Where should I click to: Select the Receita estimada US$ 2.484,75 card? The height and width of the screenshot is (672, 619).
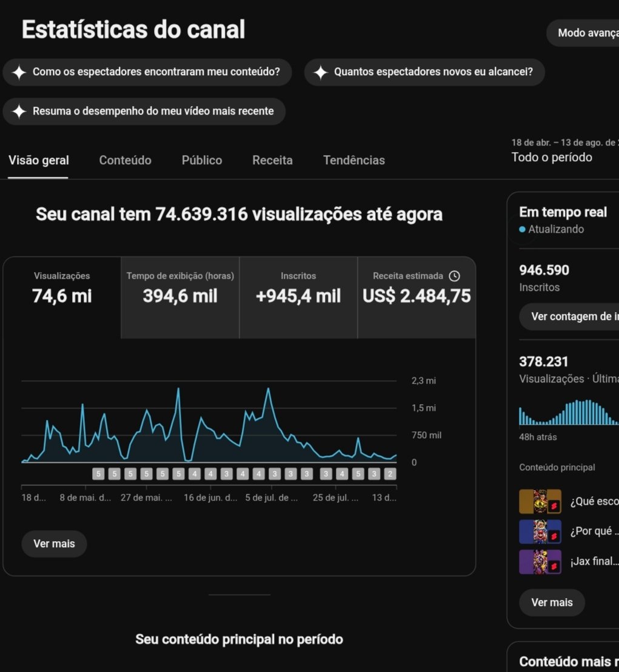pyautogui.click(x=417, y=298)
